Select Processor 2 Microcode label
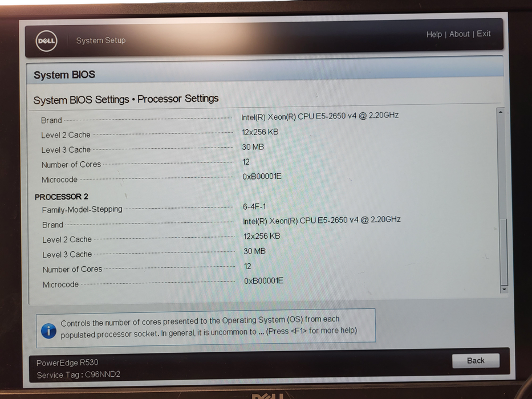532x399 pixels. click(61, 284)
